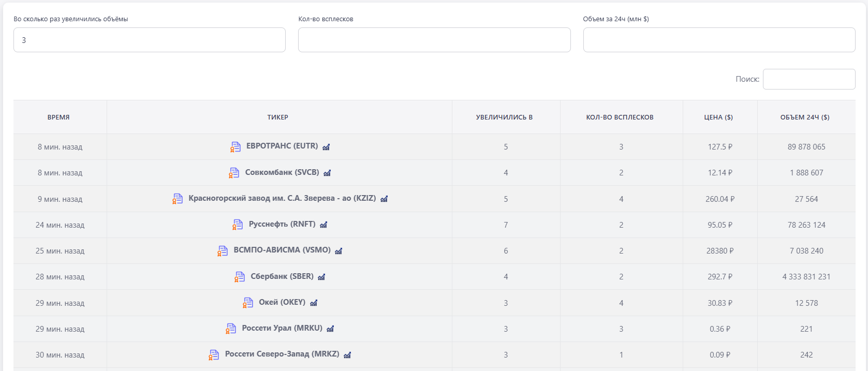Click the chart icon after Красногорский завод (KZIZ)
Viewport: 868px width, 371px height.
[x=384, y=199]
